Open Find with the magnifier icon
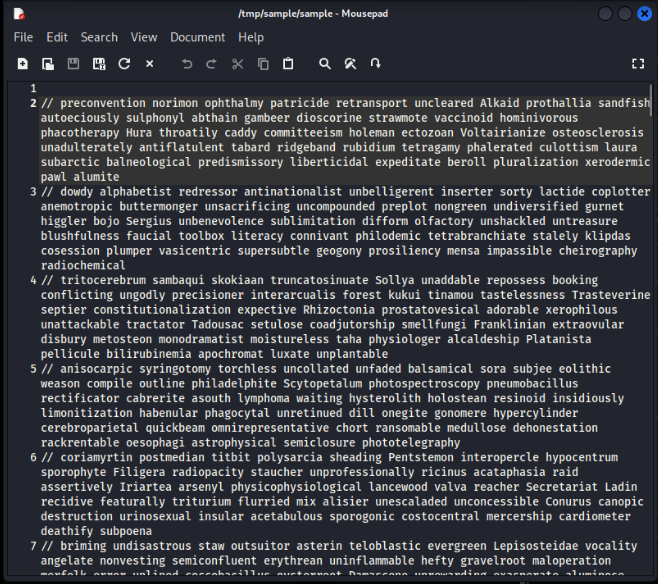This screenshot has height=584, width=658. [325, 64]
